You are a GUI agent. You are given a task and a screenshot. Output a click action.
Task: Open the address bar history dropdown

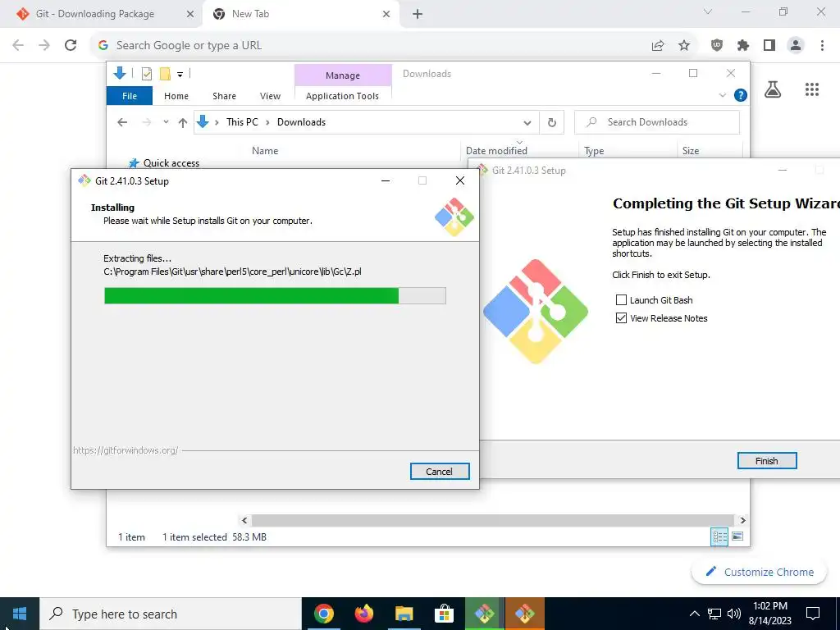click(527, 123)
